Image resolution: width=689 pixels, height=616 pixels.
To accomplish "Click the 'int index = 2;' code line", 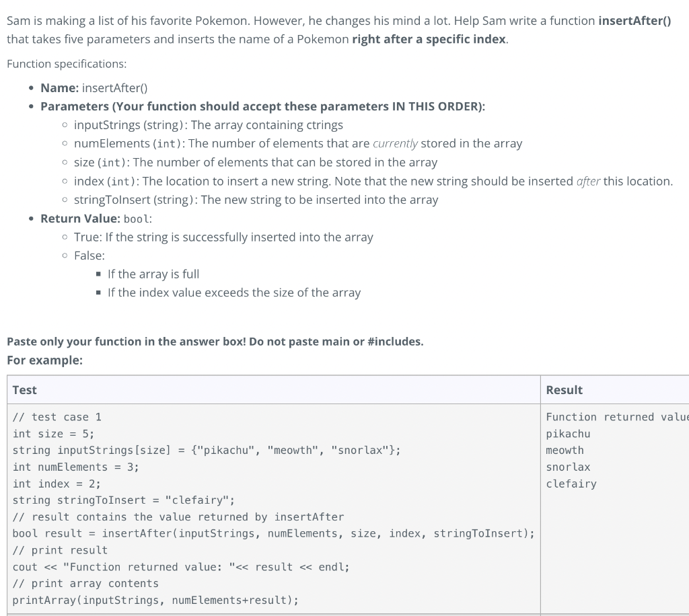I will pyautogui.click(x=57, y=484).
